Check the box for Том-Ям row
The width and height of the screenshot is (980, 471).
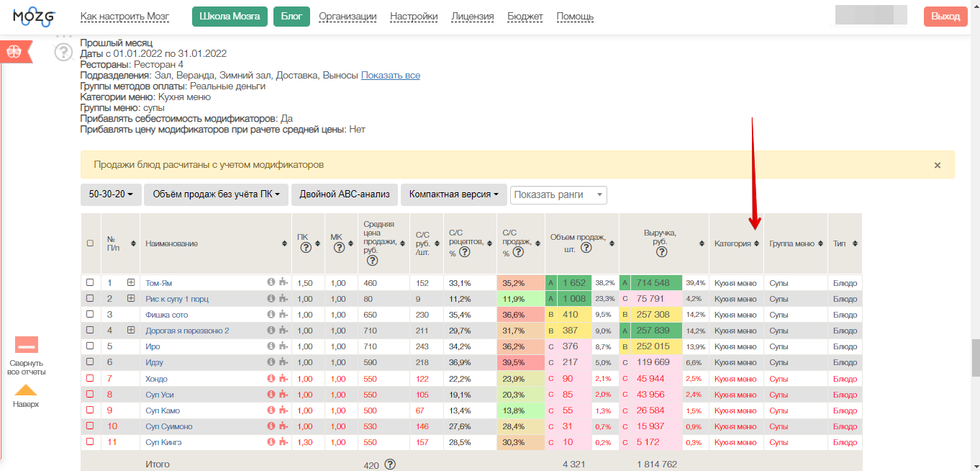tap(90, 283)
